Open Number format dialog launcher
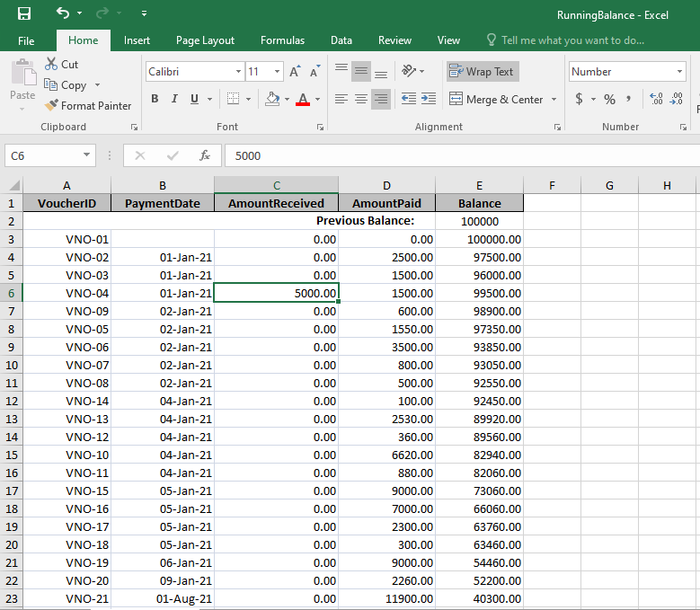This screenshot has width=700, height=610. 683,128
